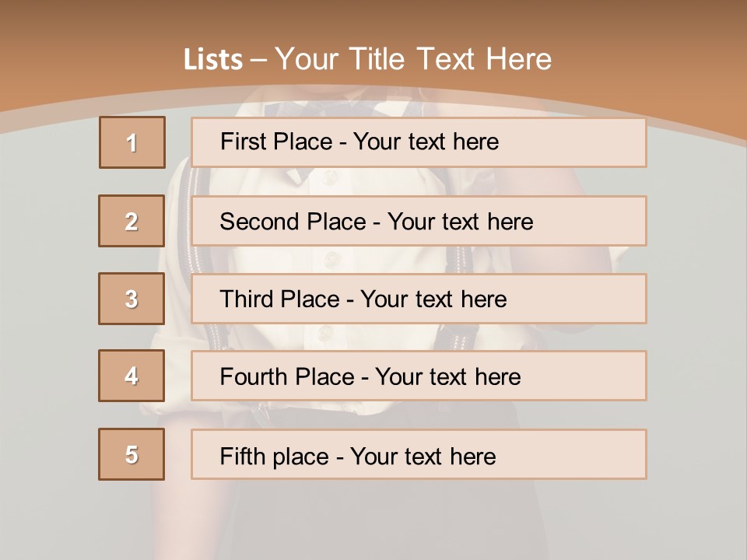This screenshot has width=747, height=560.
Task: Click the number 5 box
Action: (x=132, y=454)
